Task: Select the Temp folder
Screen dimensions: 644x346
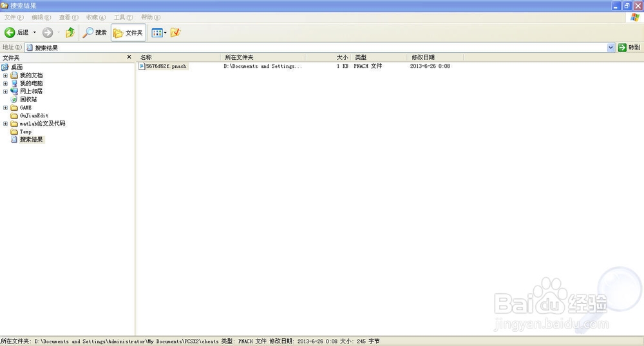Action: 26,131
